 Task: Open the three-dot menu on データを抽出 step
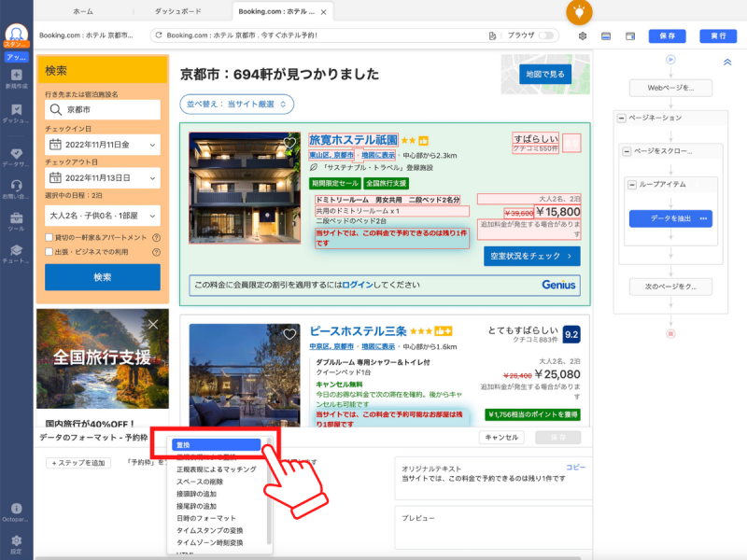703,218
